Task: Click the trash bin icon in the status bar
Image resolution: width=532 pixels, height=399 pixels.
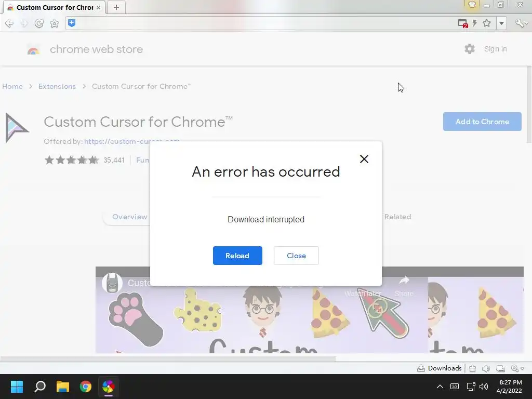Action: (472, 368)
